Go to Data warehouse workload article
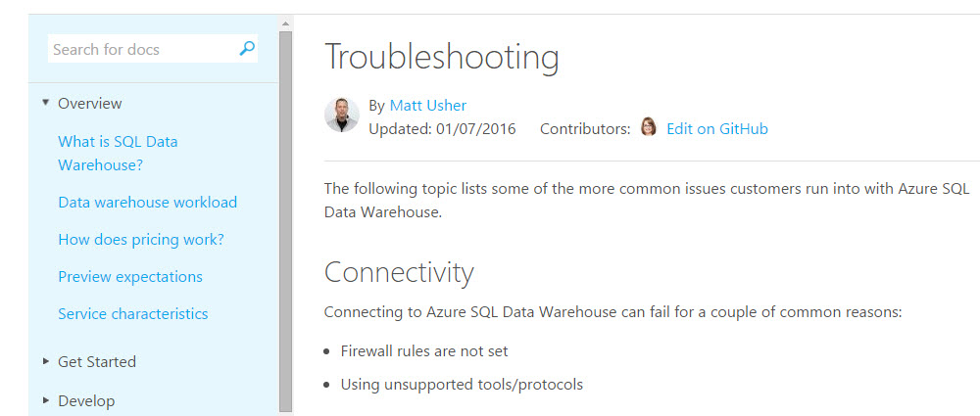The height and width of the screenshot is (416, 980). pyautogui.click(x=147, y=202)
